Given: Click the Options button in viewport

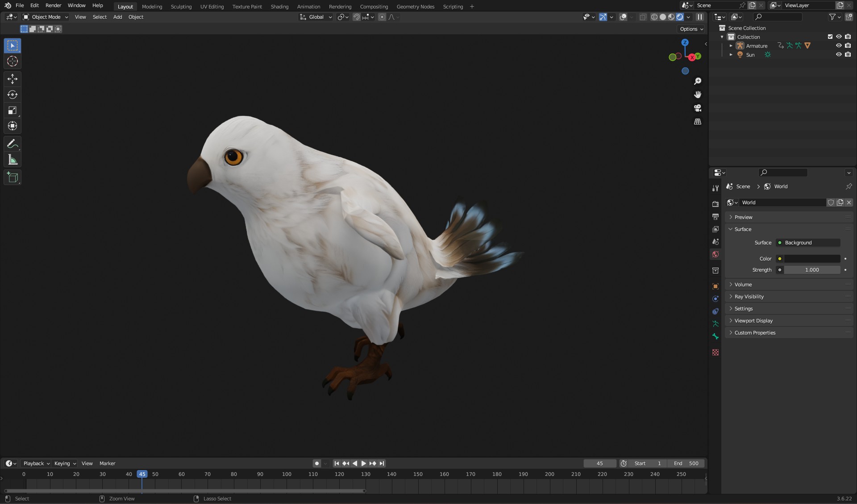Looking at the screenshot, I should (691, 29).
